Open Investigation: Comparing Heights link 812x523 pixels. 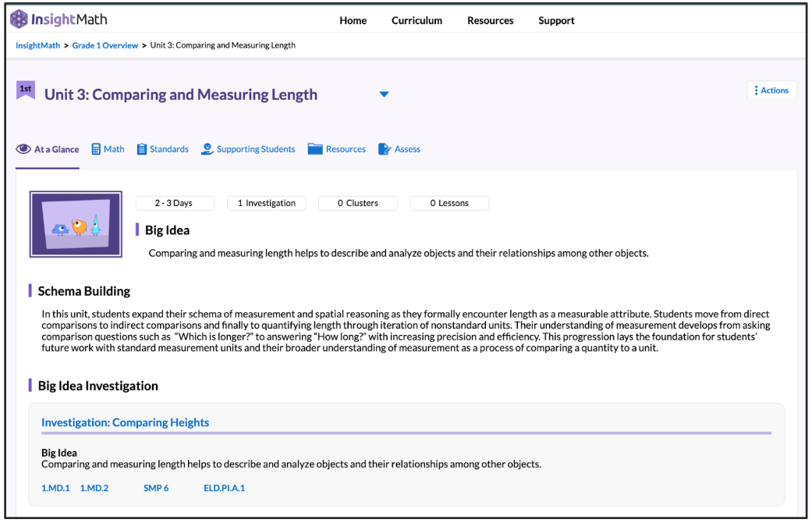tap(125, 422)
